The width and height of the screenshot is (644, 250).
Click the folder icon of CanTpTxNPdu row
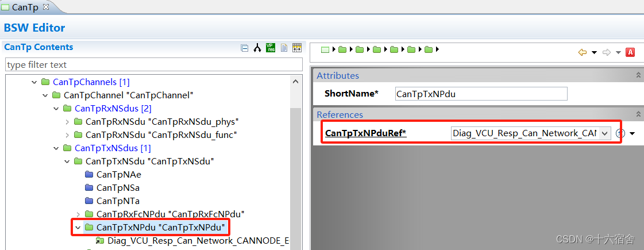(89, 227)
